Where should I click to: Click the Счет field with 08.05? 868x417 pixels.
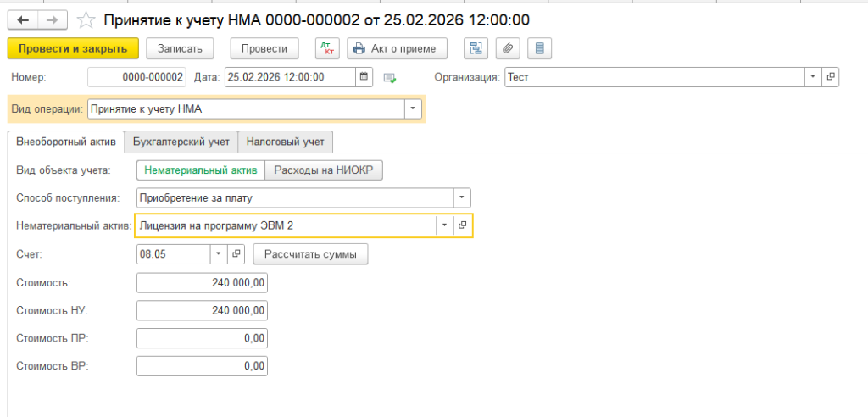[173, 253]
